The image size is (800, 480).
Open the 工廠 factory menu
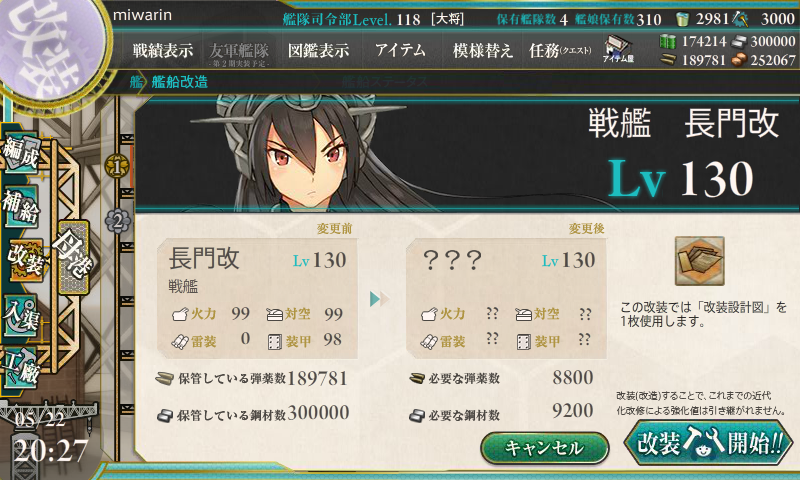coord(20,366)
